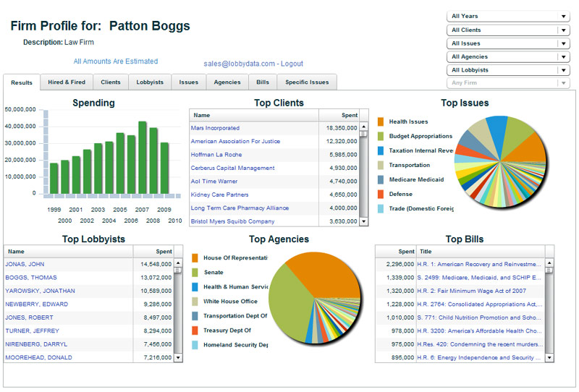The width and height of the screenshot is (579, 392).
Task: Open lobbyist BOGGS, THOMAS
Action: [31, 278]
